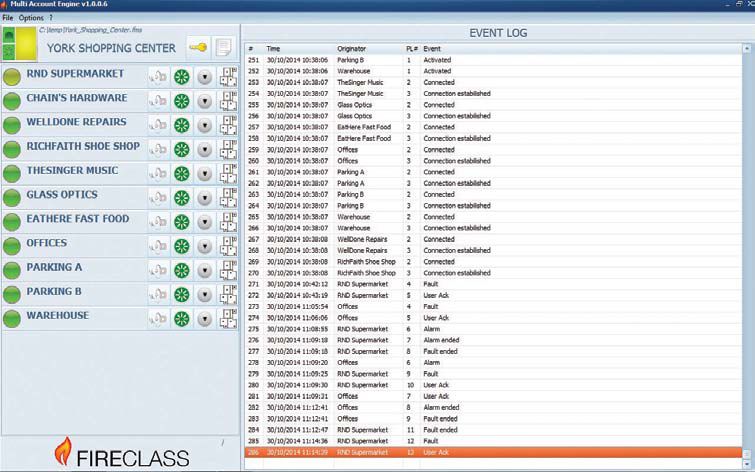
Task: Open the layout squares icon for RND Supermarket
Action: coord(228,77)
